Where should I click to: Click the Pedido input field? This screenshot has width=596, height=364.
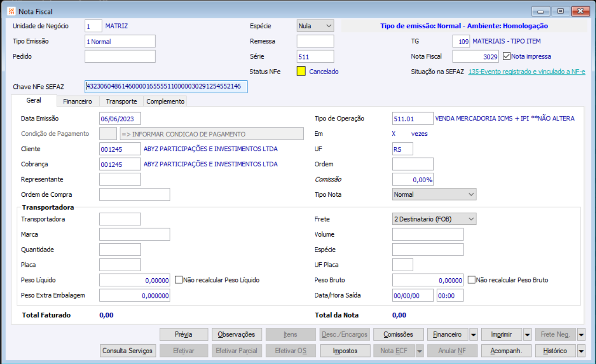120,56
